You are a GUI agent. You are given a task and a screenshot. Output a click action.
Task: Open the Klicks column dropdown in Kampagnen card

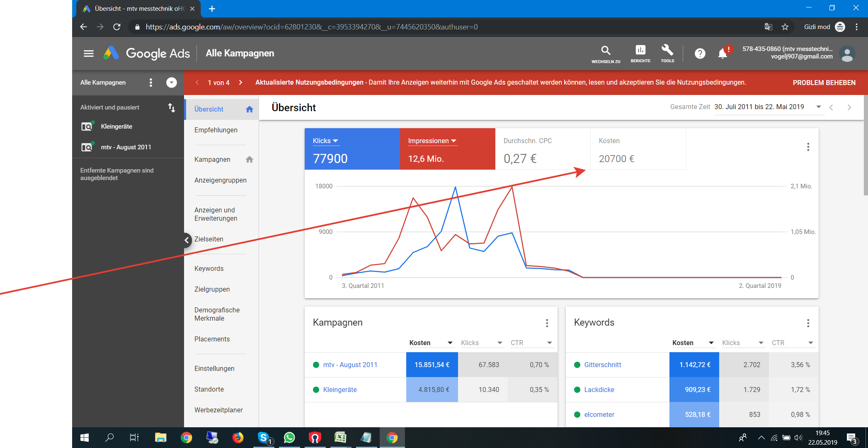tap(500, 343)
